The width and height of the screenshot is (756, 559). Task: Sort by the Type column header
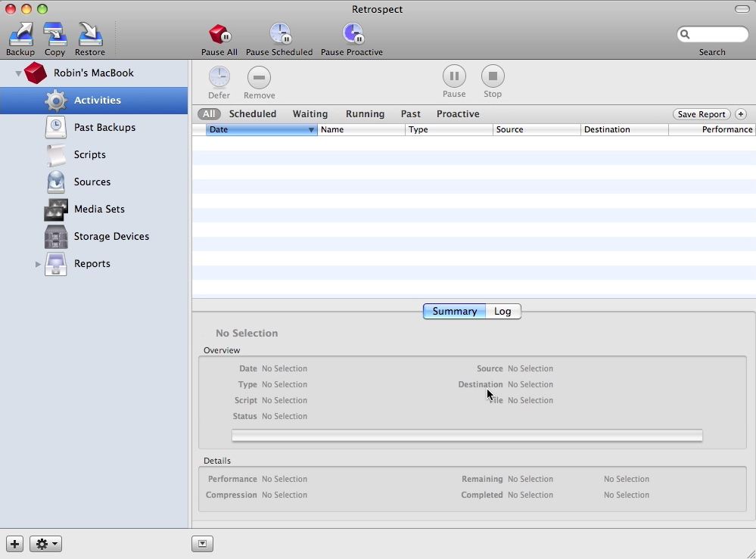(x=449, y=129)
